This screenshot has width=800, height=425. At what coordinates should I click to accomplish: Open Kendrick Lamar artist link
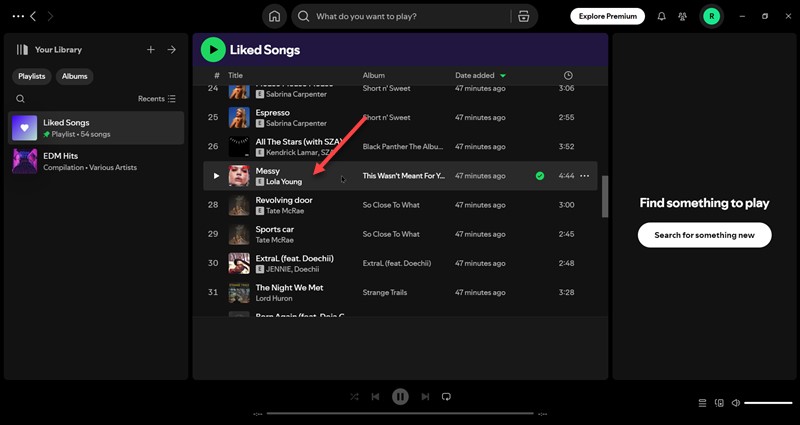292,153
